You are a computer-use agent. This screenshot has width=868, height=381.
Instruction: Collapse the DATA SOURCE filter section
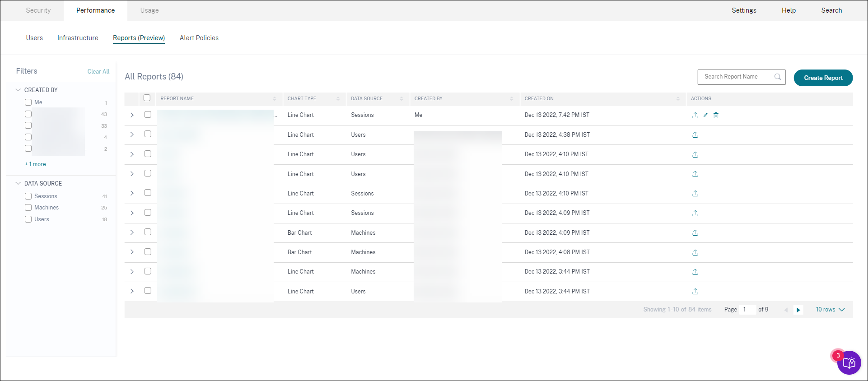[18, 183]
